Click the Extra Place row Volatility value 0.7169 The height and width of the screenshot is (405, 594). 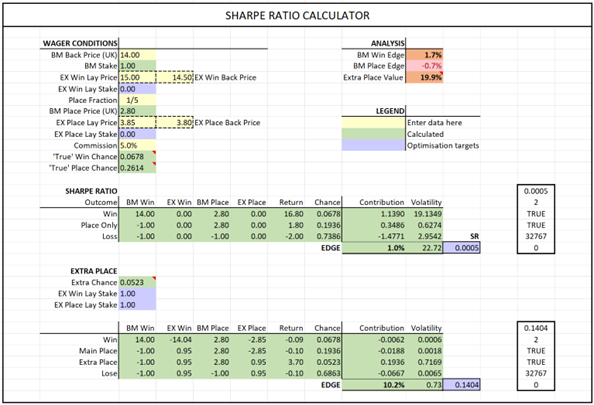[424, 362]
